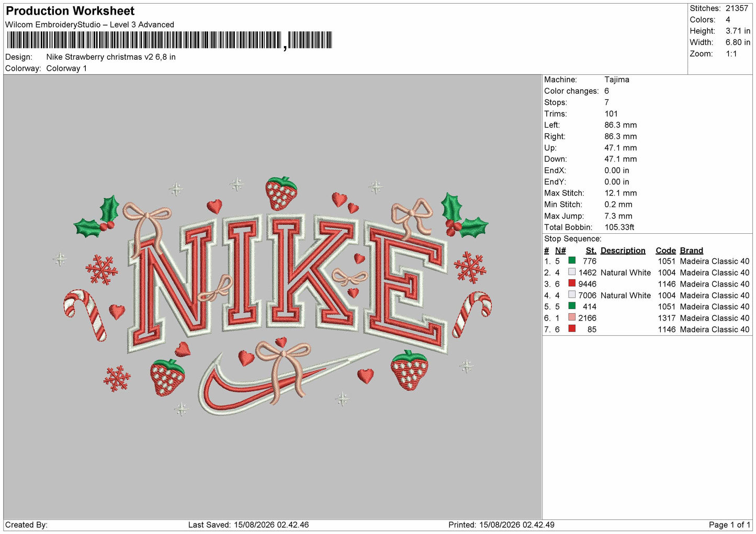Click the Trims value '101'
Image resolution: width=756 pixels, height=534 pixels.
click(611, 113)
